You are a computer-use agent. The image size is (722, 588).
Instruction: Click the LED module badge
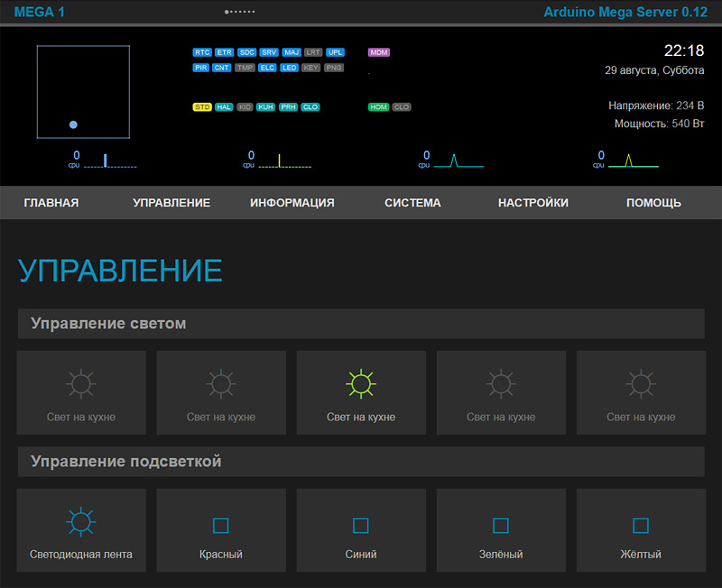290,68
